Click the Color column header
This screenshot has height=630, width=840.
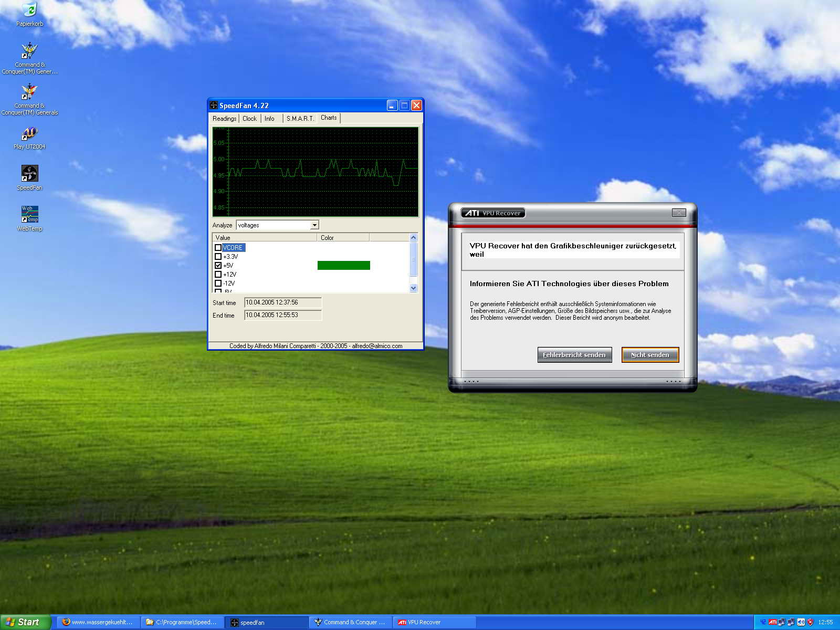pyautogui.click(x=343, y=238)
